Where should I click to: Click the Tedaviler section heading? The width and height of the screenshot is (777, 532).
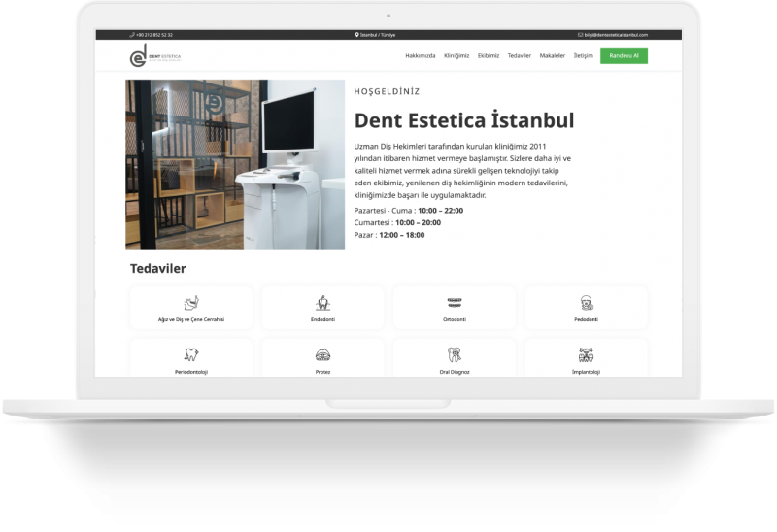point(158,269)
